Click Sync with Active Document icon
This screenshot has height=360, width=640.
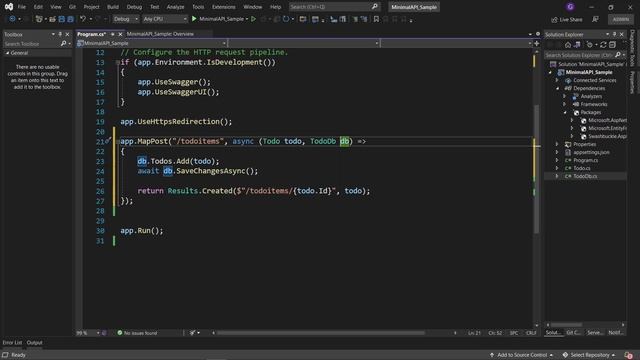pyautogui.click(x=603, y=45)
